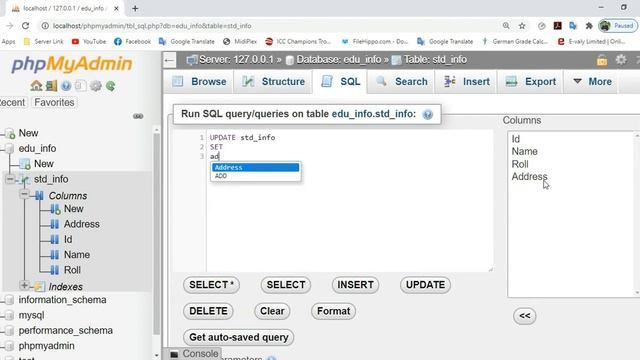
Task: Open the browser zoom magnifier icon
Action: [x=506, y=26]
